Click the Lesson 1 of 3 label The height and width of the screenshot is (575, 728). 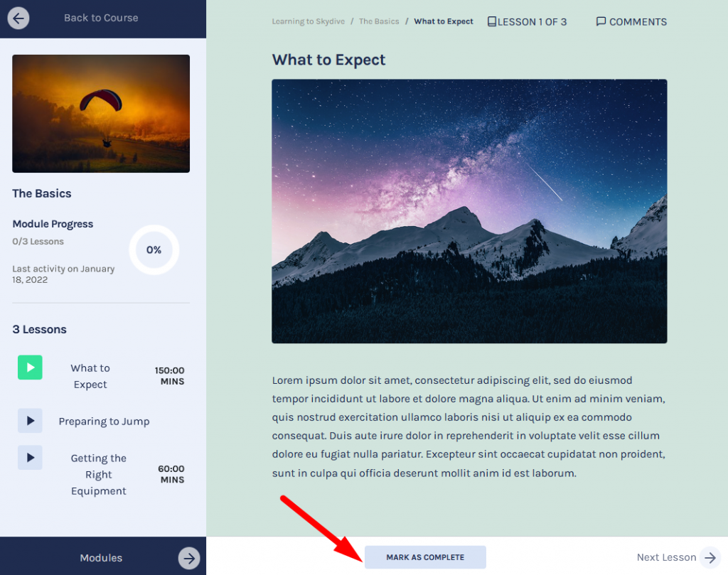coord(532,22)
